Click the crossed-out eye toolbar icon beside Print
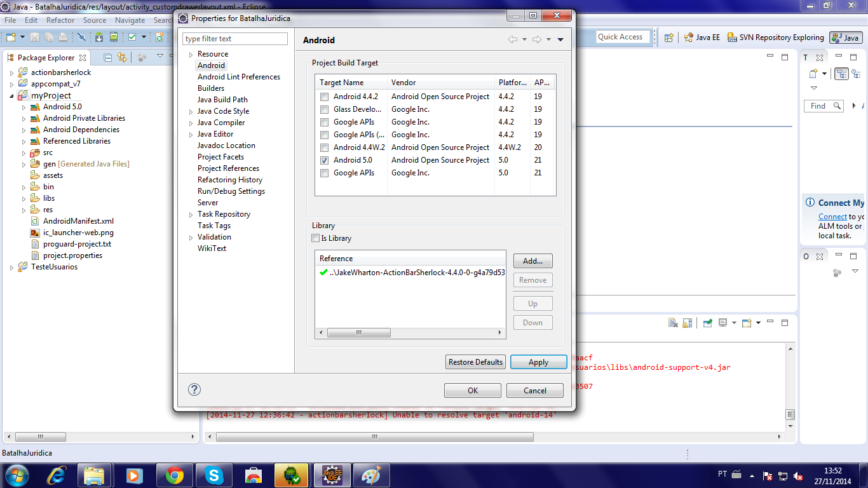The width and height of the screenshot is (868, 488). click(x=81, y=37)
